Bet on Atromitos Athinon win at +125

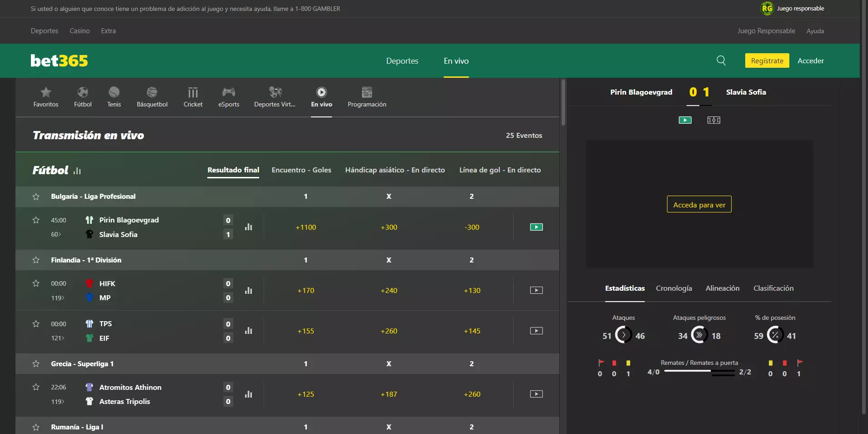click(306, 394)
